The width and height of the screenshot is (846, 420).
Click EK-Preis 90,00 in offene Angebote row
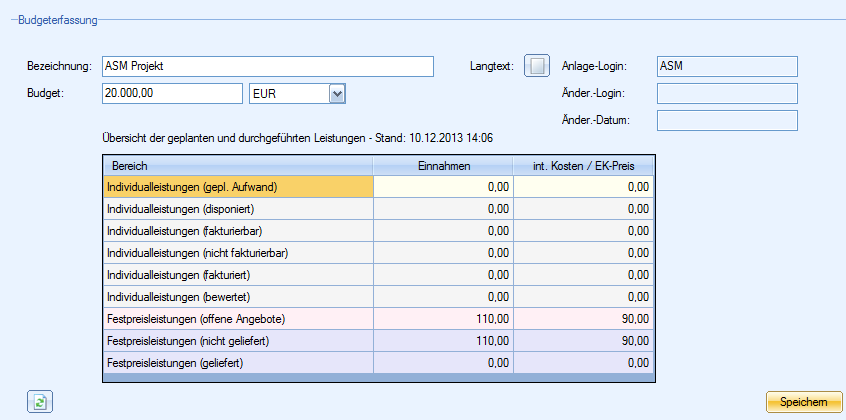583,319
